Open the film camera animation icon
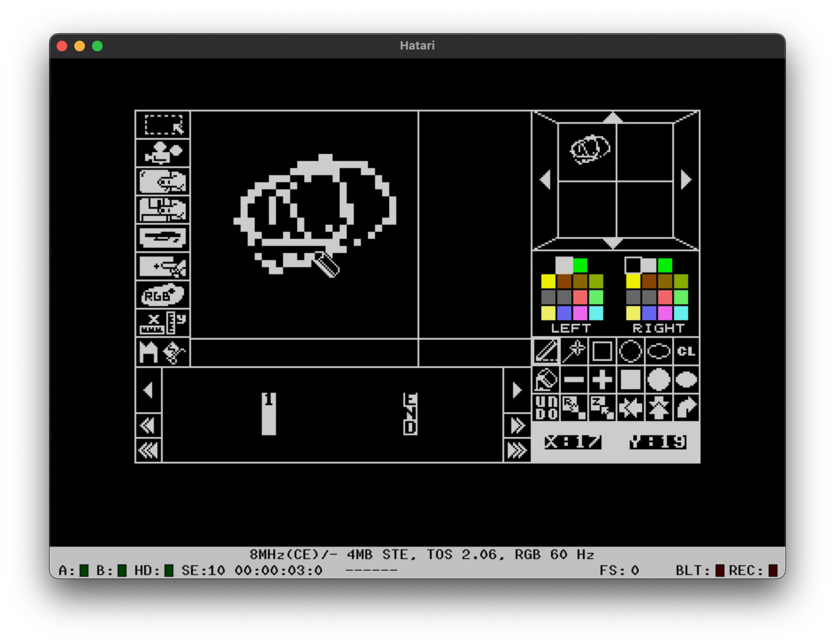The image size is (835, 644). click(x=163, y=153)
